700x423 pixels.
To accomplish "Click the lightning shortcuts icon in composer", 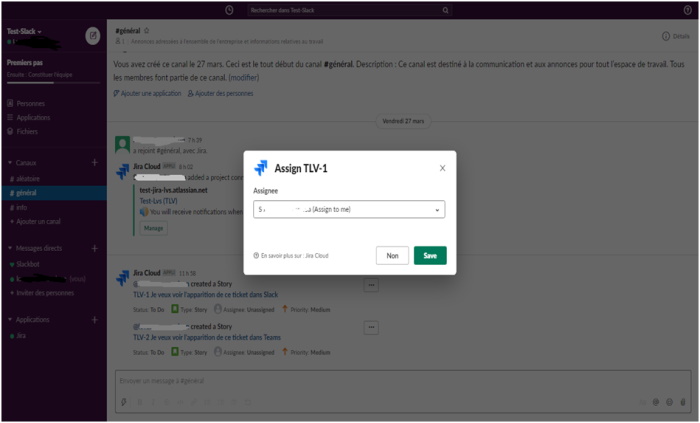I will (124, 402).
